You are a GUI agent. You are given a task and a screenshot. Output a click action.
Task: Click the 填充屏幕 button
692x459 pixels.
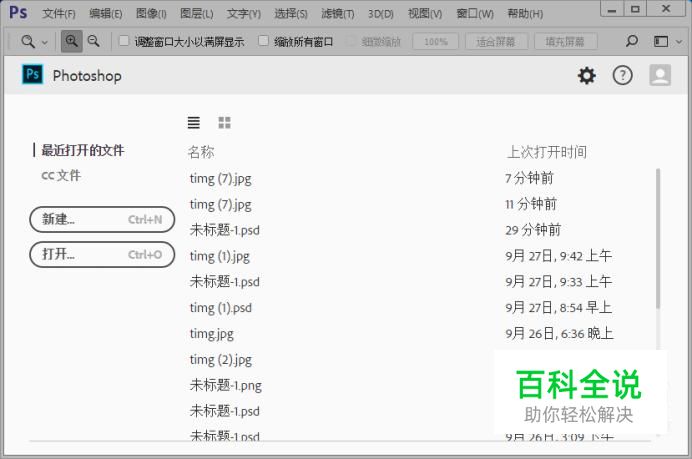tap(565, 42)
